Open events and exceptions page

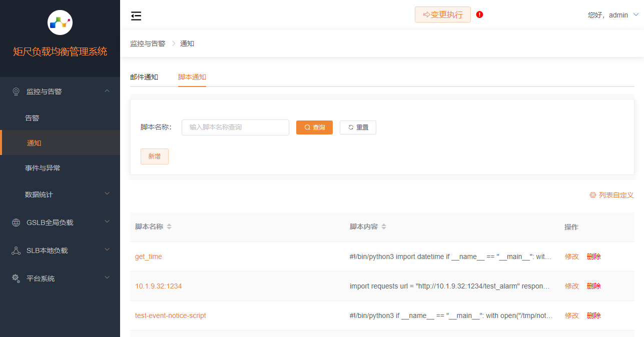[43, 168]
